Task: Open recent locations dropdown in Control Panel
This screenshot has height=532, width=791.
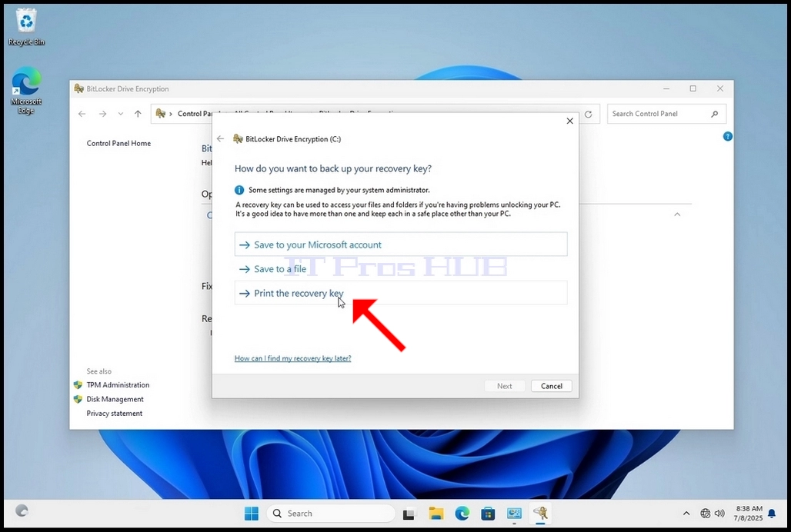Action: point(121,114)
